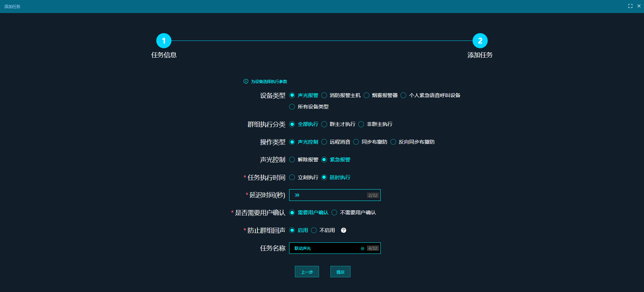Screen dimensions: 644x292
Task: Choose 反向同步布撤防 operation type
Action: [x=393, y=142]
